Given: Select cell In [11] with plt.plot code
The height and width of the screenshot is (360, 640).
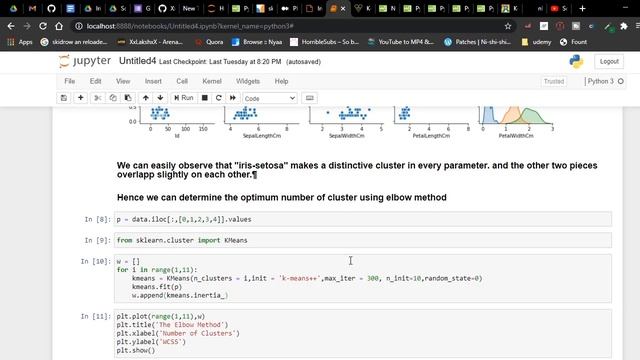Looking at the screenshot, I should pyautogui.click(x=363, y=333).
